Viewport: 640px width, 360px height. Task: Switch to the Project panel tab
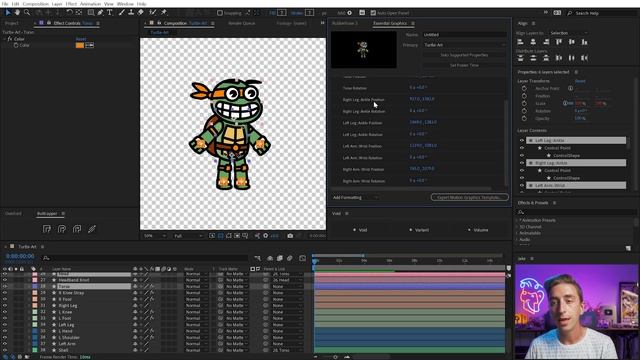pyautogui.click(x=12, y=23)
